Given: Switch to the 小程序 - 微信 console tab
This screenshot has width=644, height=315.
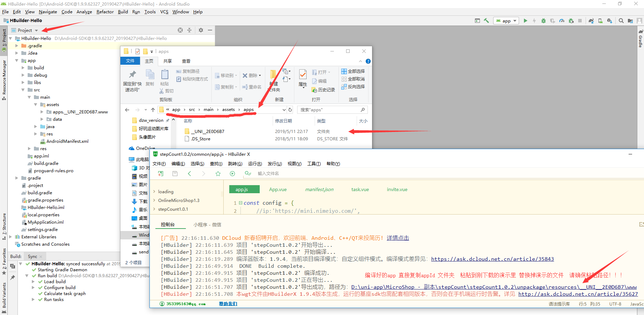Looking at the screenshot, I should point(207,225).
